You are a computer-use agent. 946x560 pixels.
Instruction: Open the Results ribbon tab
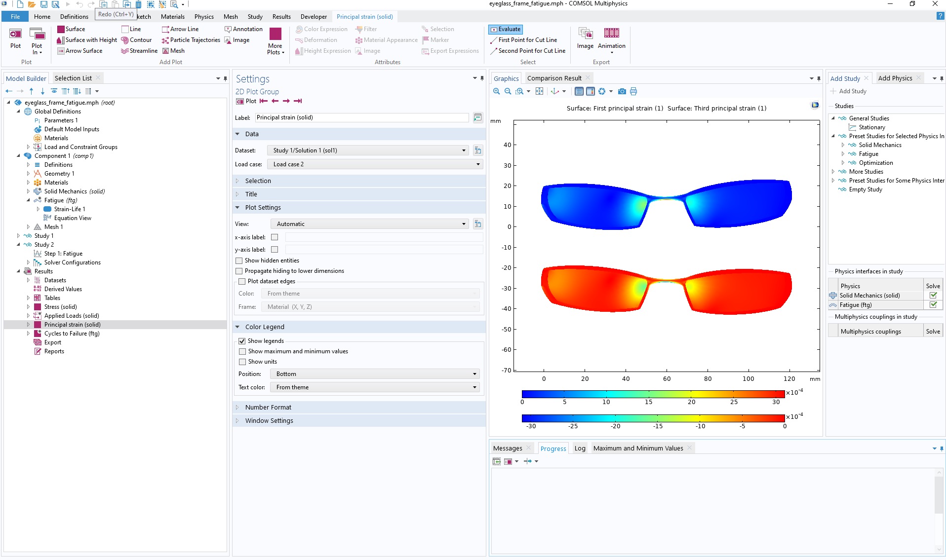click(x=281, y=17)
